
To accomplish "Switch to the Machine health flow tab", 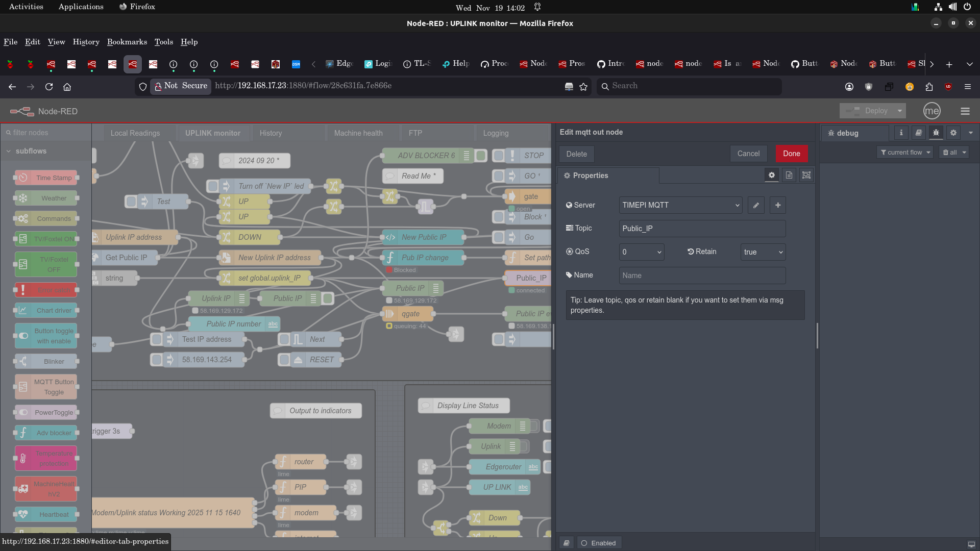I will click(358, 133).
